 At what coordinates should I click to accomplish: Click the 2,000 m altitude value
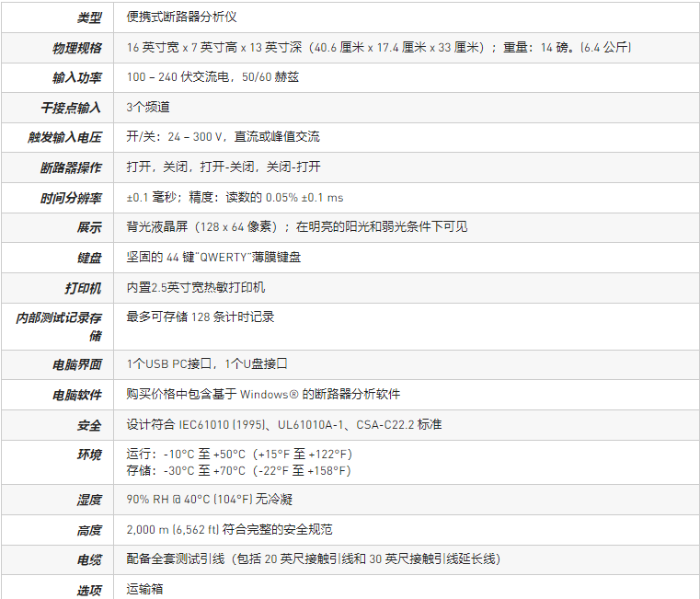(229, 530)
